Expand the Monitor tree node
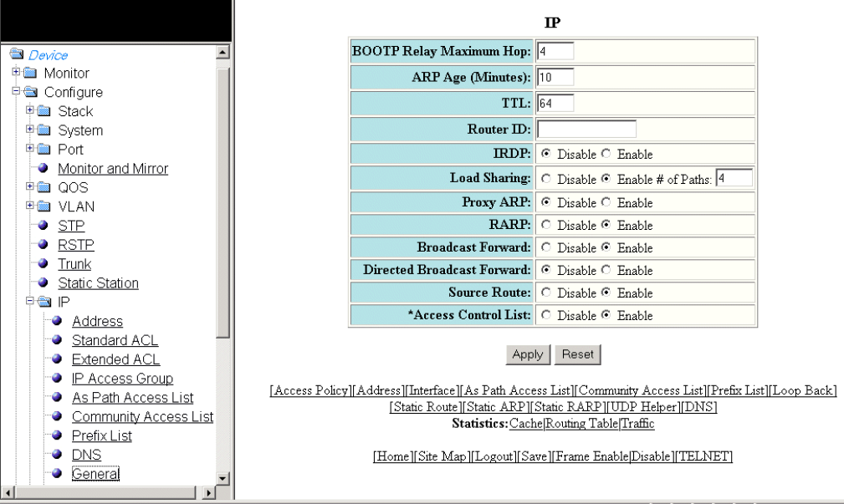844x504 pixels. coord(16,72)
